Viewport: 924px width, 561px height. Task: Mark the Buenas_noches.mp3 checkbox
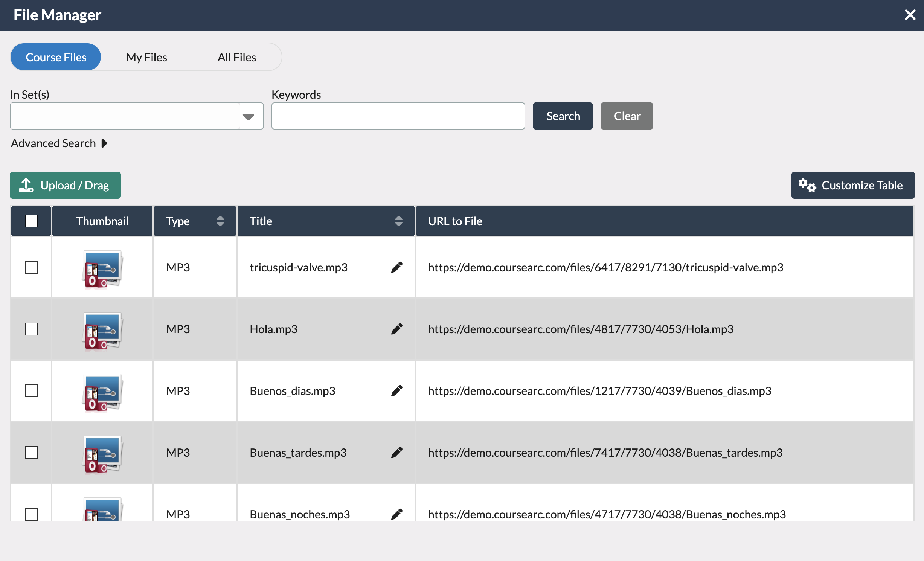(31, 514)
